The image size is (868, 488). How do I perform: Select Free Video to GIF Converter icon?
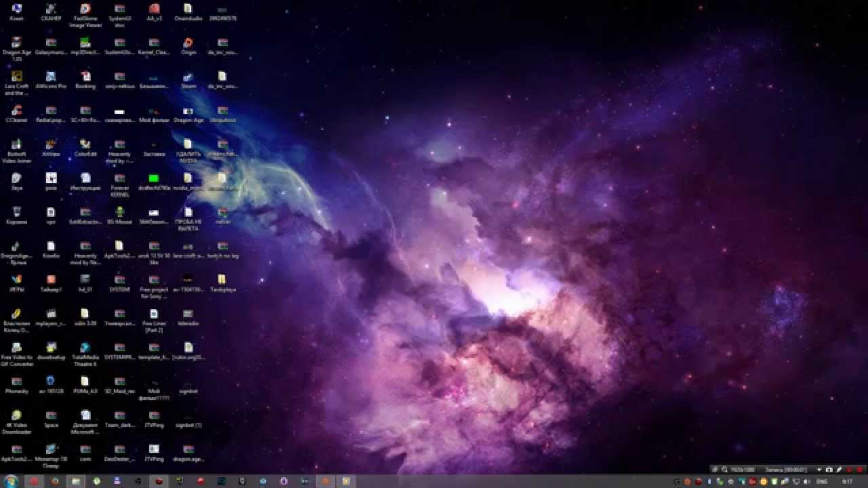(16, 354)
